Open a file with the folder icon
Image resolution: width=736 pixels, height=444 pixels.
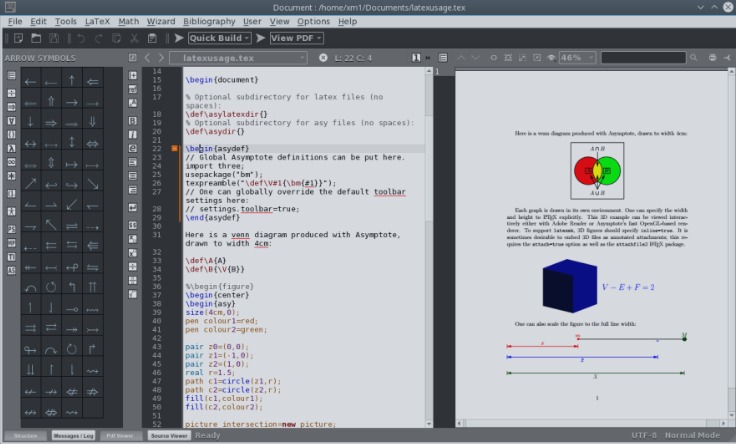(x=36, y=38)
